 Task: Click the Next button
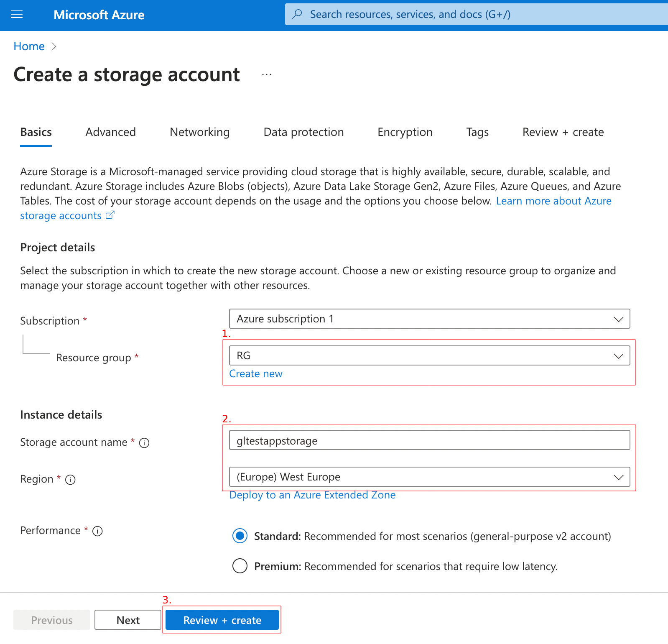point(128,620)
